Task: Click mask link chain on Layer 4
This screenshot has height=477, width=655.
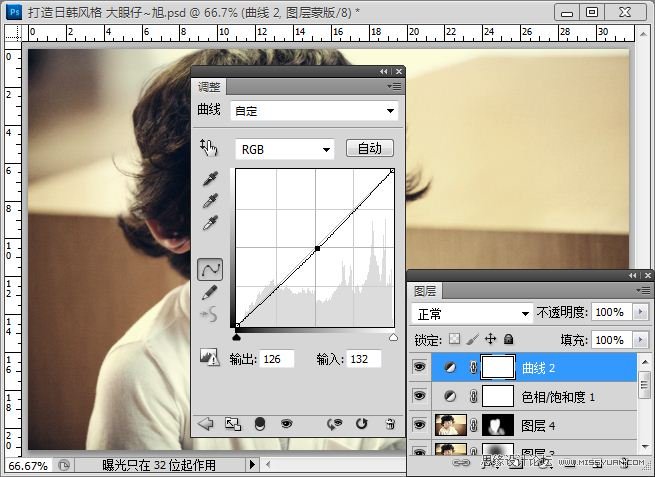Action: click(x=473, y=425)
